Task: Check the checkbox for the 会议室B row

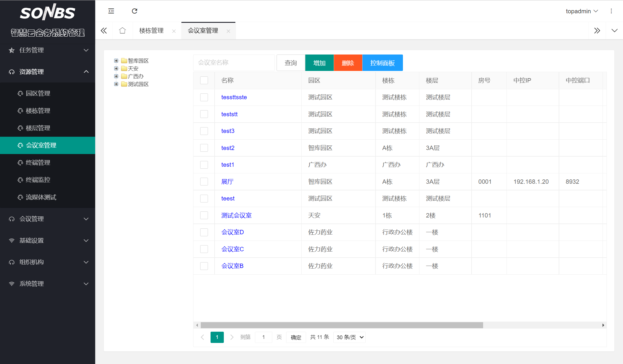Action: click(x=204, y=266)
